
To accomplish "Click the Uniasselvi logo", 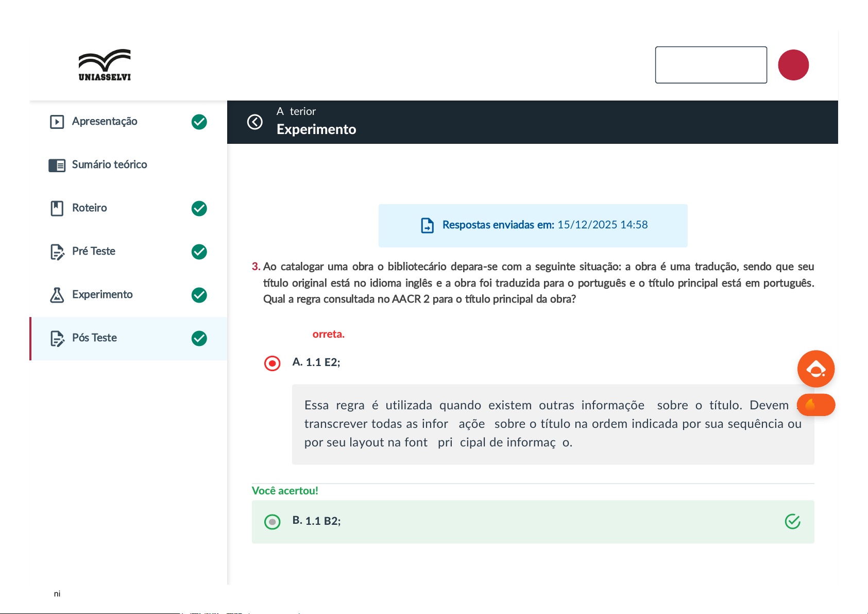I will coord(105,65).
